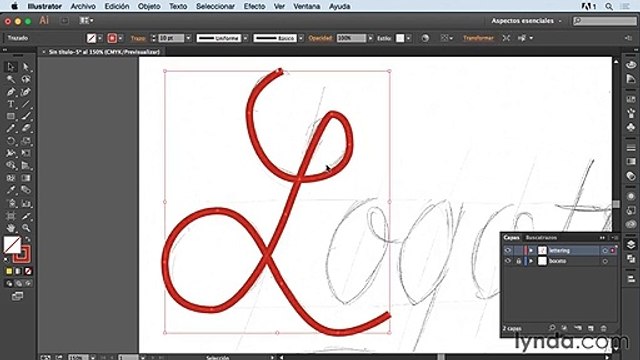Open the opacity value dropdown
The image size is (640, 360).
tap(370, 38)
